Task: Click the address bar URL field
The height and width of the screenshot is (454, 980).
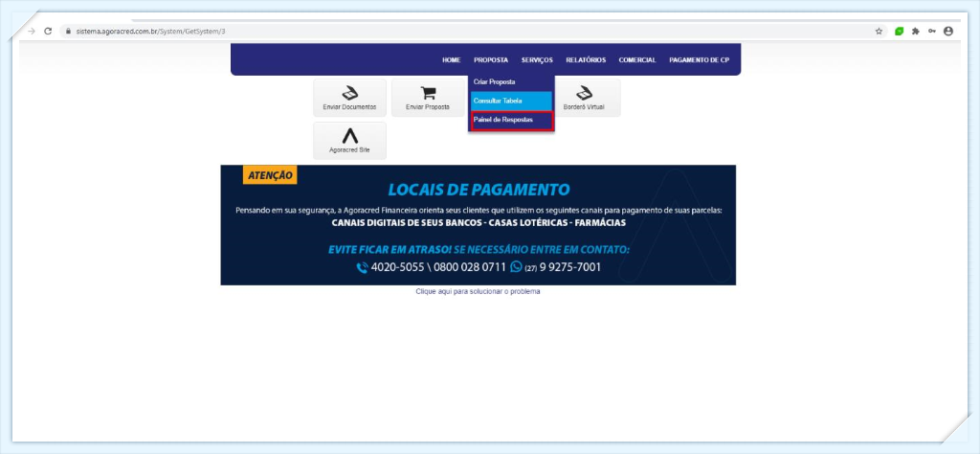Action: tap(472, 32)
